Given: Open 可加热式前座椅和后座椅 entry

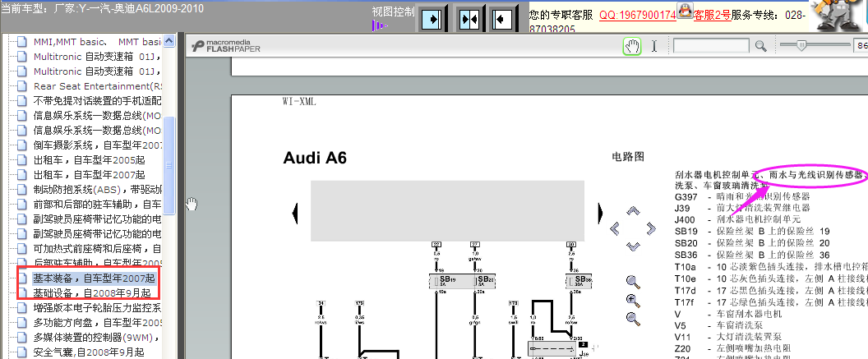Looking at the screenshot, I should coord(98,249).
